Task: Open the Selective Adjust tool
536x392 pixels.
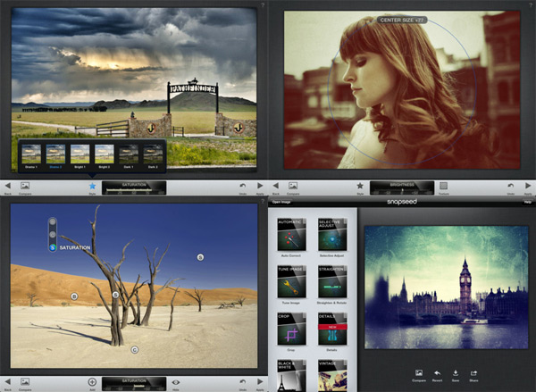Action: coord(332,235)
